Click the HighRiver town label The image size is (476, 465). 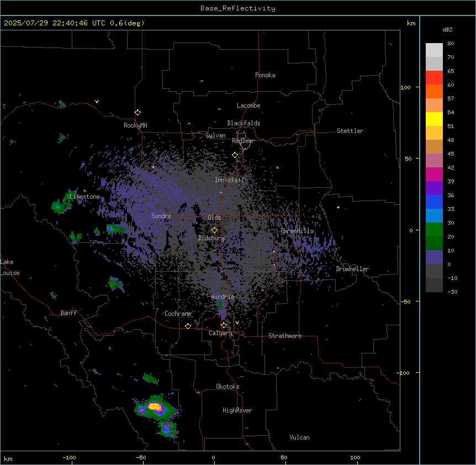click(237, 410)
